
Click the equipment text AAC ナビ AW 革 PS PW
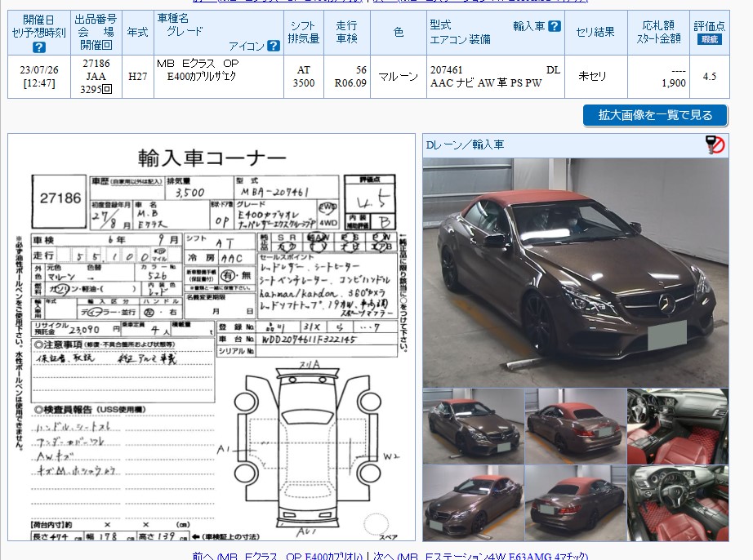(485, 83)
